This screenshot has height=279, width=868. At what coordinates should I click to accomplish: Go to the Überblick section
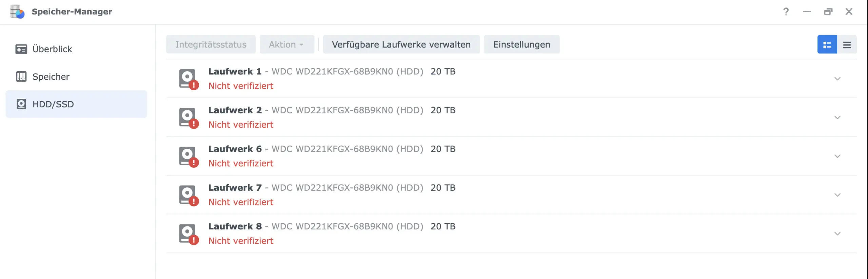click(52, 49)
